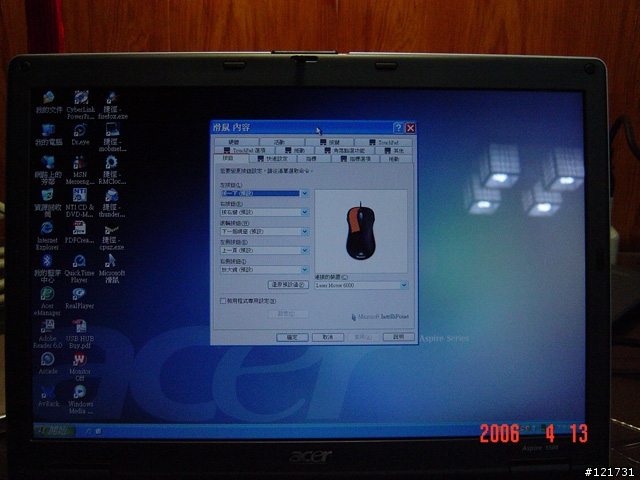Click the mouse preview image
This screenshot has height=480, width=640.
point(361,231)
